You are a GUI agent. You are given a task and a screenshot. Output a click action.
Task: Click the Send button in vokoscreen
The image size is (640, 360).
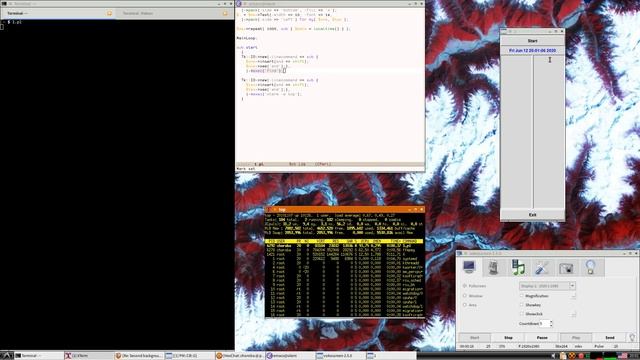coord(610,338)
